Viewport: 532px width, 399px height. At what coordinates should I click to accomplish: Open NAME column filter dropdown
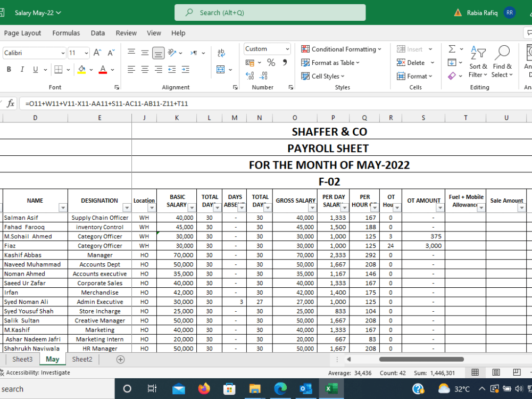(63, 207)
